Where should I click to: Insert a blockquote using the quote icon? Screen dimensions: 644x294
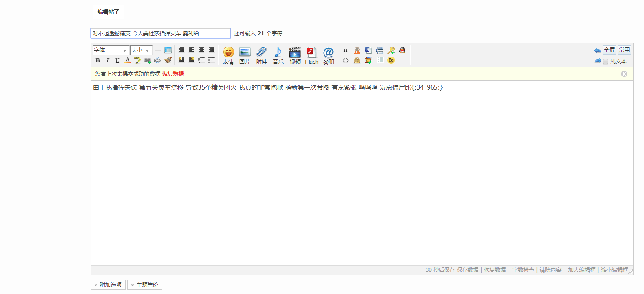345,51
